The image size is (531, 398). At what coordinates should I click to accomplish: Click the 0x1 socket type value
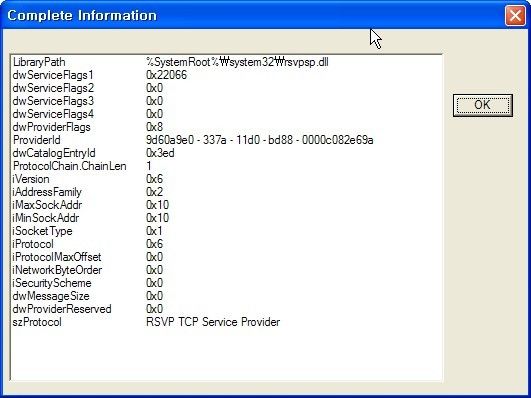154,231
